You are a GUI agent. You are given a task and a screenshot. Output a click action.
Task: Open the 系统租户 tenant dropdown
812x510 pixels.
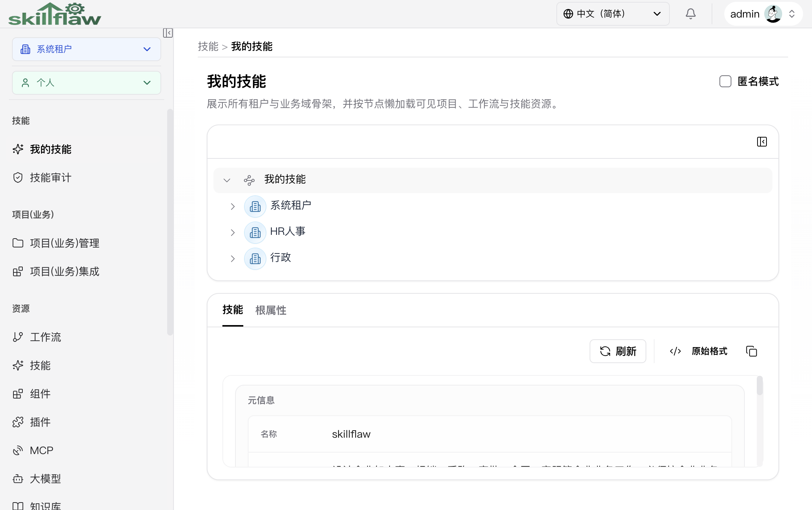pyautogui.click(x=87, y=49)
